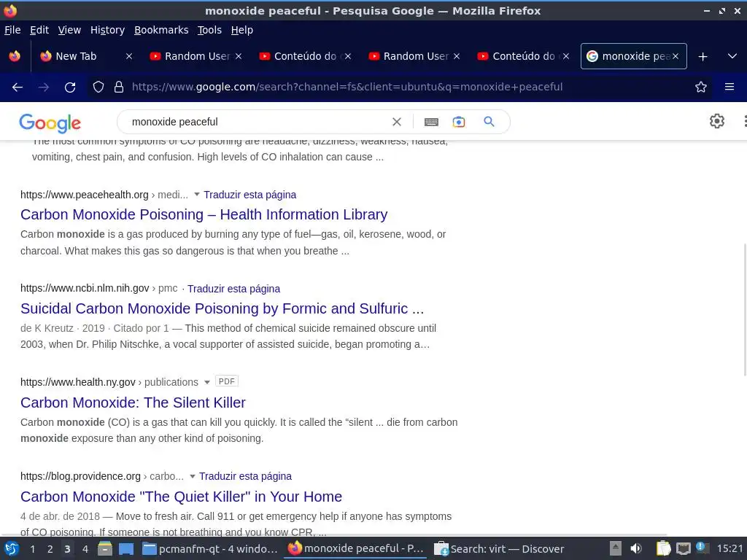747x560 pixels.
Task: Open the Tools menu
Action: (x=209, y=30)
